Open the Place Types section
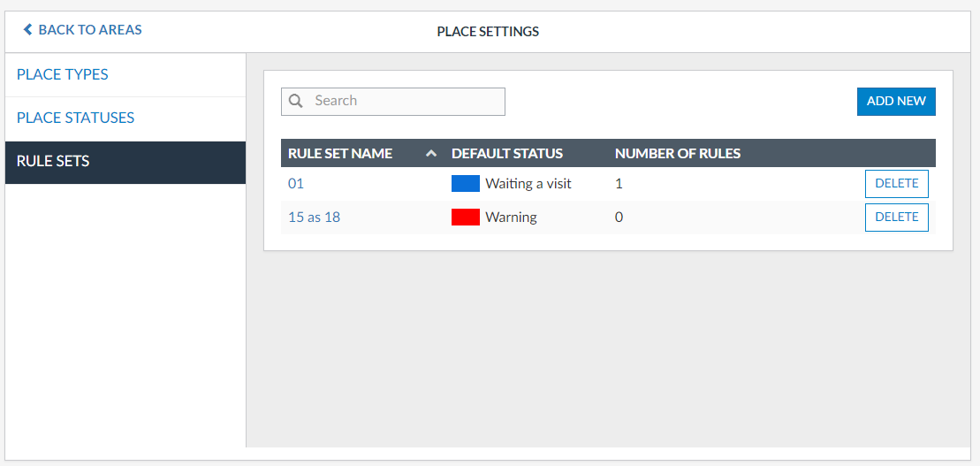 tap(63, 74)
